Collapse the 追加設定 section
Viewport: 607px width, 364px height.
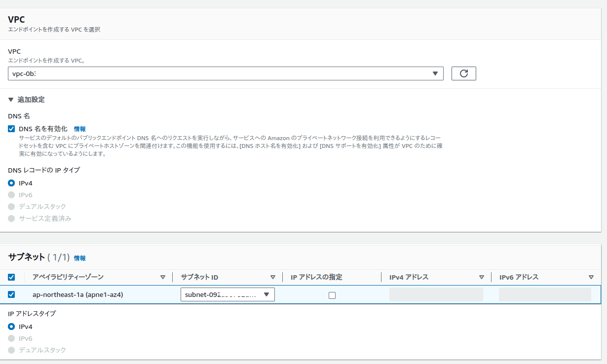pyautogui.click(x=27, y=100)
